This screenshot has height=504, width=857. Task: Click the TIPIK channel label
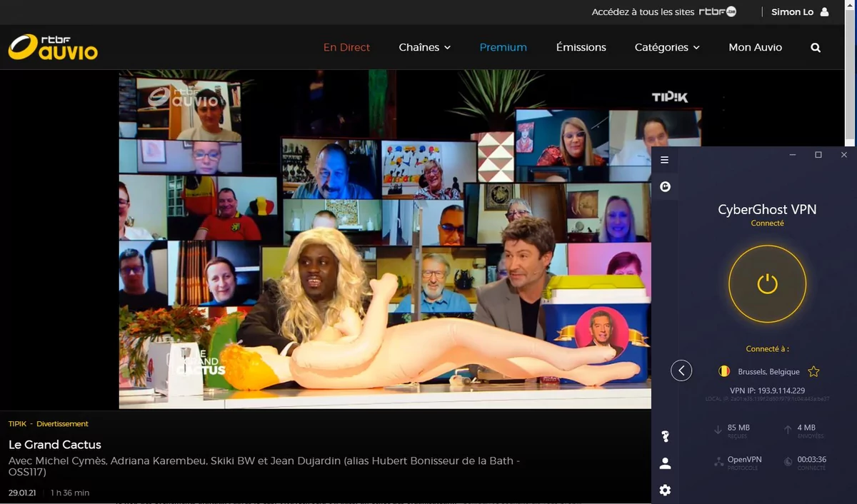coord(17,424)
